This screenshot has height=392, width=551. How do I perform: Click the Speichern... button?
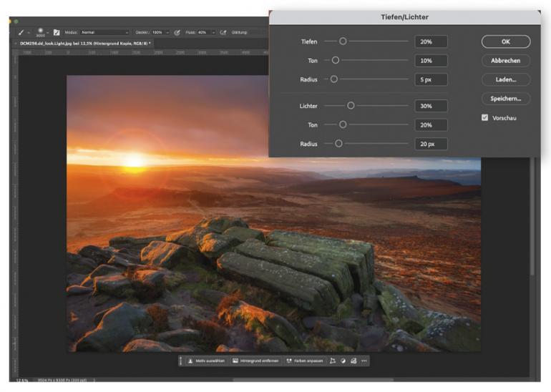pos(506,98)
